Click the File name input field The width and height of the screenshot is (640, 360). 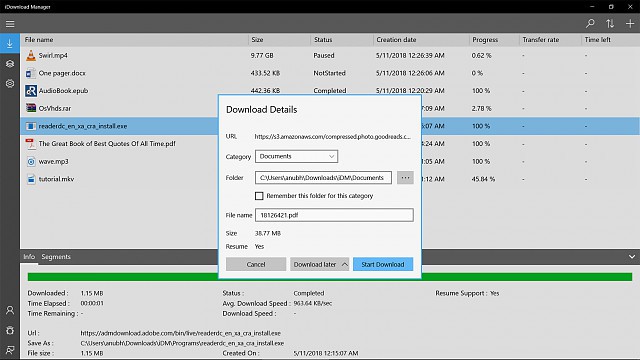click(334, 215)
